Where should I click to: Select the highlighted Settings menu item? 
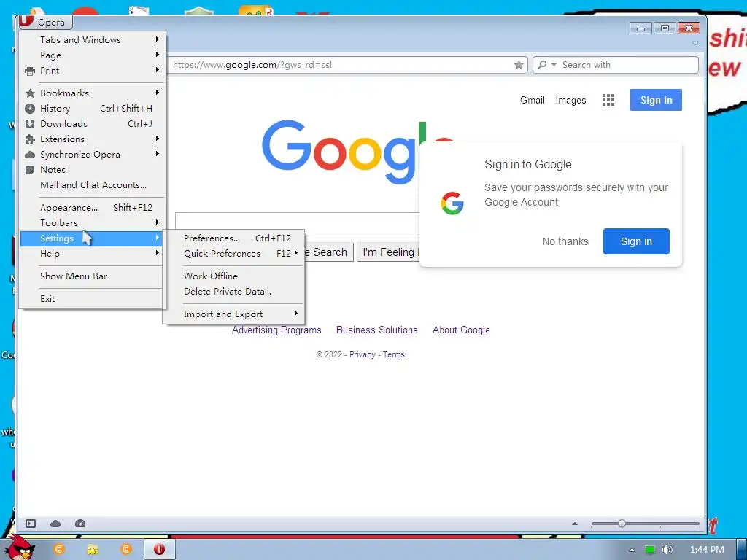click(x=92, y=238)
